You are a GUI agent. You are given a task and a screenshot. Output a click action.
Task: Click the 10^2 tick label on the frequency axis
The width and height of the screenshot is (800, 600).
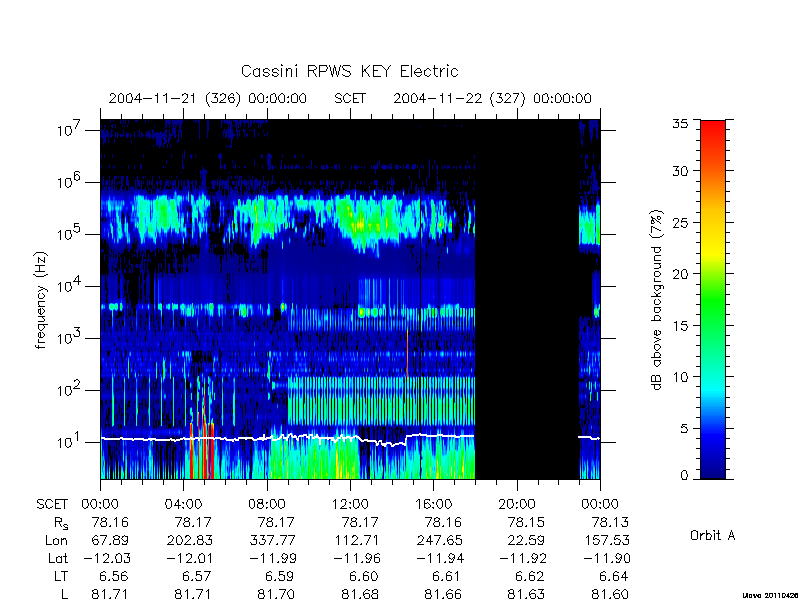tap(70, 390)
